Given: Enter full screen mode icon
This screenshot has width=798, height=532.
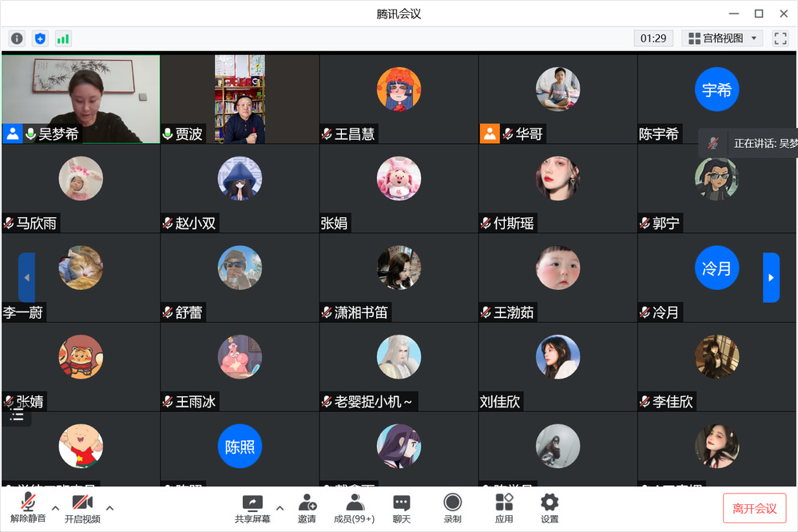Looking at the screenshot, I should 780,38.
